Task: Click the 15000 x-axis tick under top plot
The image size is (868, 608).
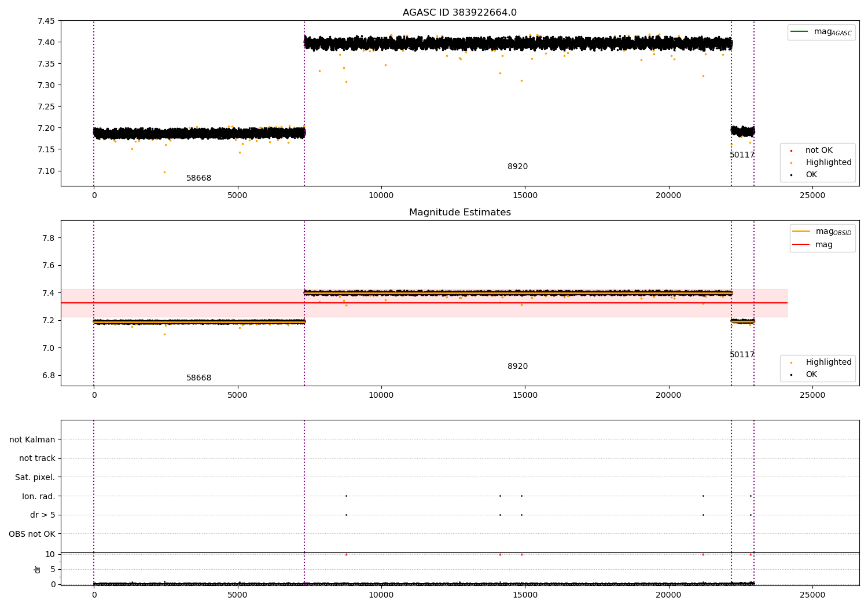Action: (x=525, y=196)
